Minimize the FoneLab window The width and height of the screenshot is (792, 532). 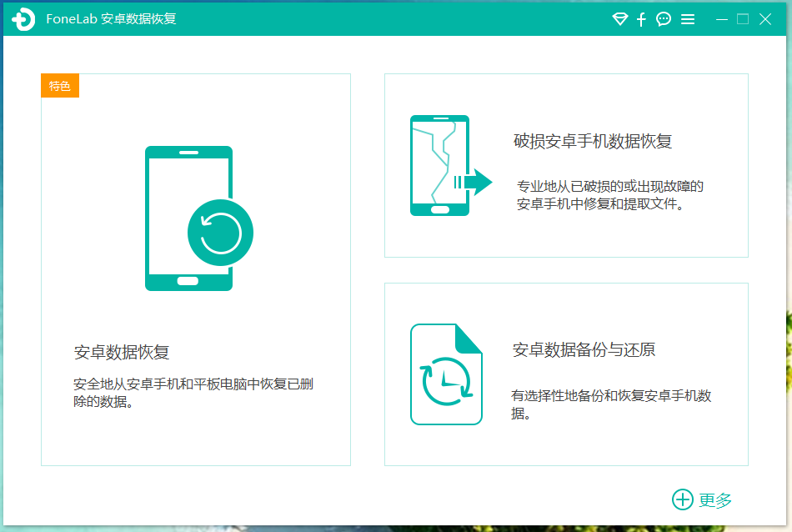click(722, 19)
